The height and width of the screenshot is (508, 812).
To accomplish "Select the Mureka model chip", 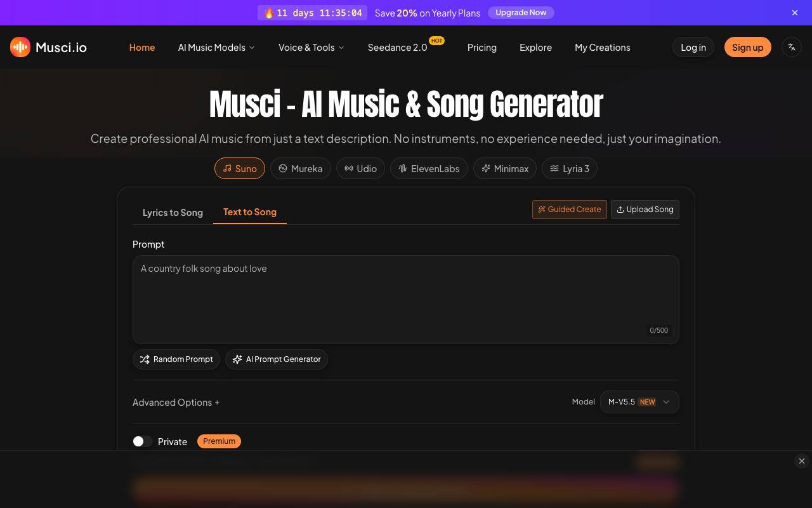I will [301, 168].
